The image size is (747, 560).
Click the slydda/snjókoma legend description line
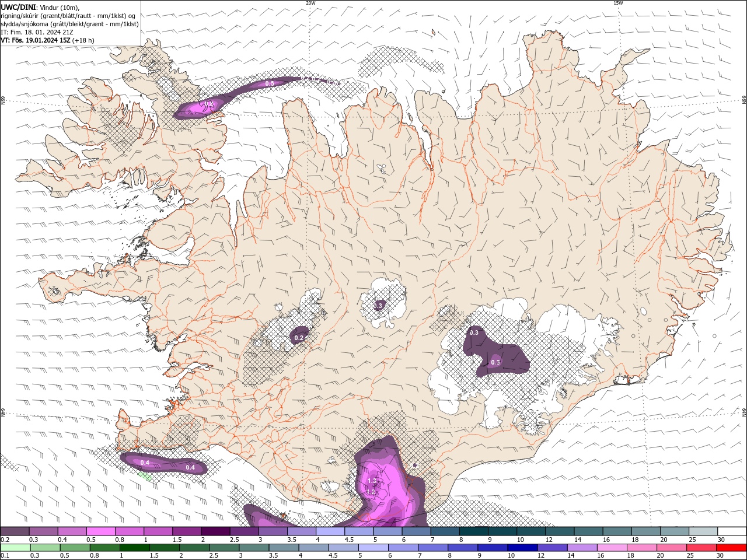(x=70, y=24)
